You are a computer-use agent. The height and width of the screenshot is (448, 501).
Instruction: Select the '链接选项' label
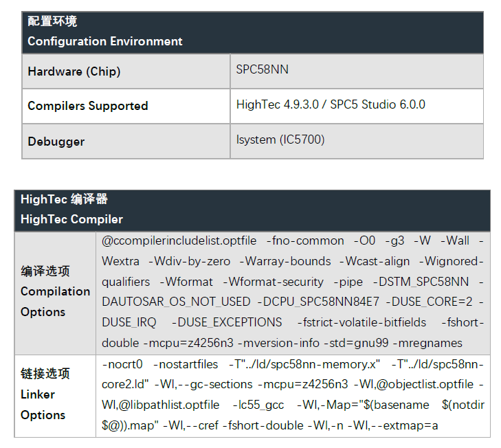click(x=45, y=374)
